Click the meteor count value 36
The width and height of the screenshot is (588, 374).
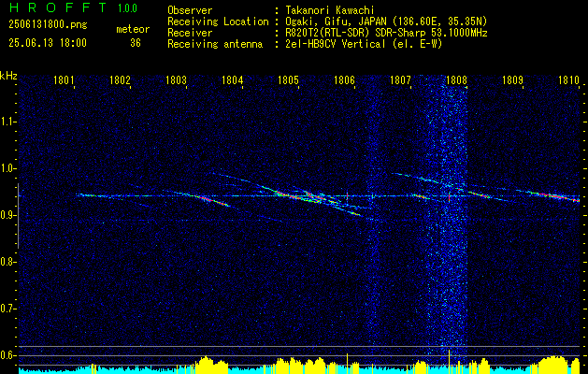click(136, 43)
